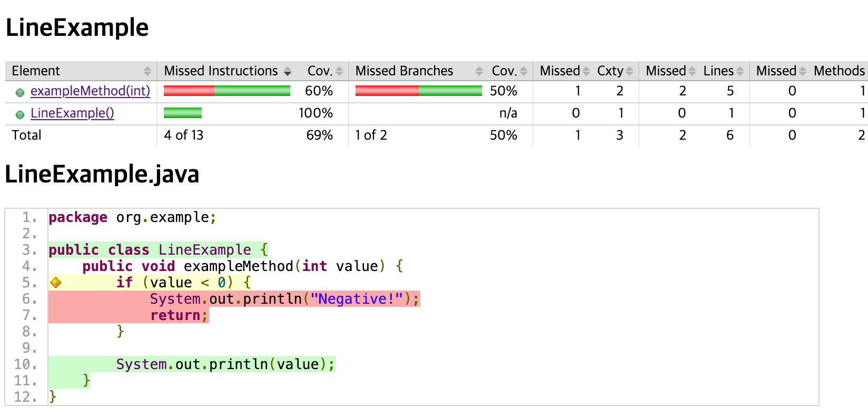Click the 'public void exampleMethod' source line
This screenshot has width=868, height=416.
(x=243, y=266)
